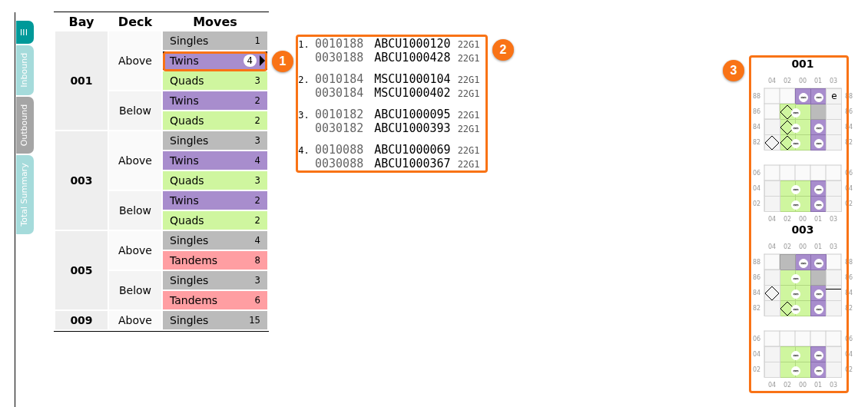Select bay 001 Below Quads row

tap(215, 121)
